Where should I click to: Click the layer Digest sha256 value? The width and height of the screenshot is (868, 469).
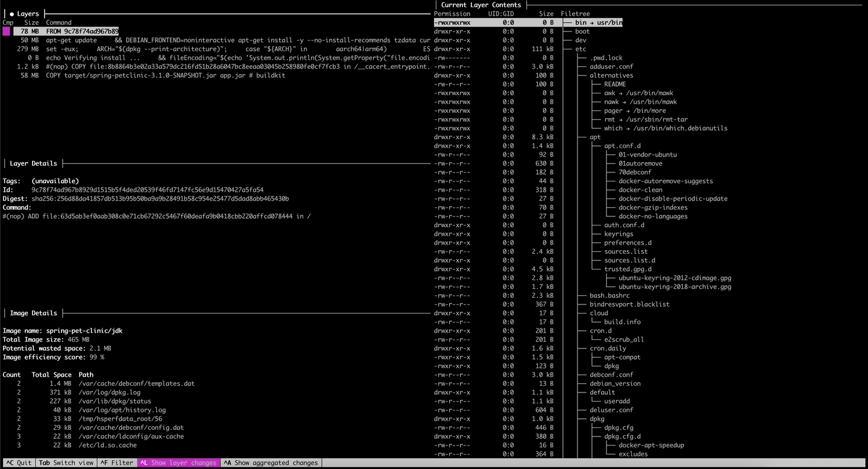tap(160, 198)
